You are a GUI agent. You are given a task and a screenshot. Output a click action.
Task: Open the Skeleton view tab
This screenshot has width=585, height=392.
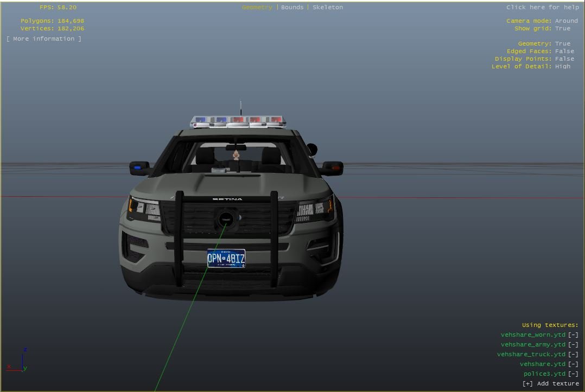tap(328, 7)
